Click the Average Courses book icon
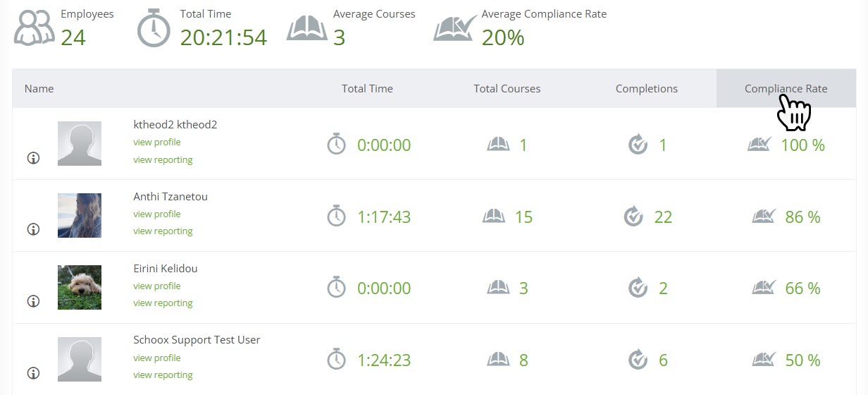Viewport: 868px width, 395px height. pyautogui.click(x=306, y=29)
